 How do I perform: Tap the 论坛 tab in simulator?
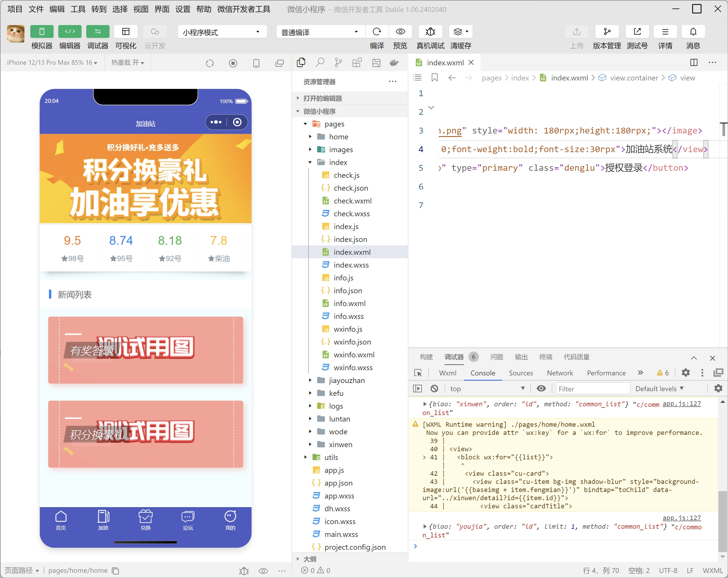[188, 521]
